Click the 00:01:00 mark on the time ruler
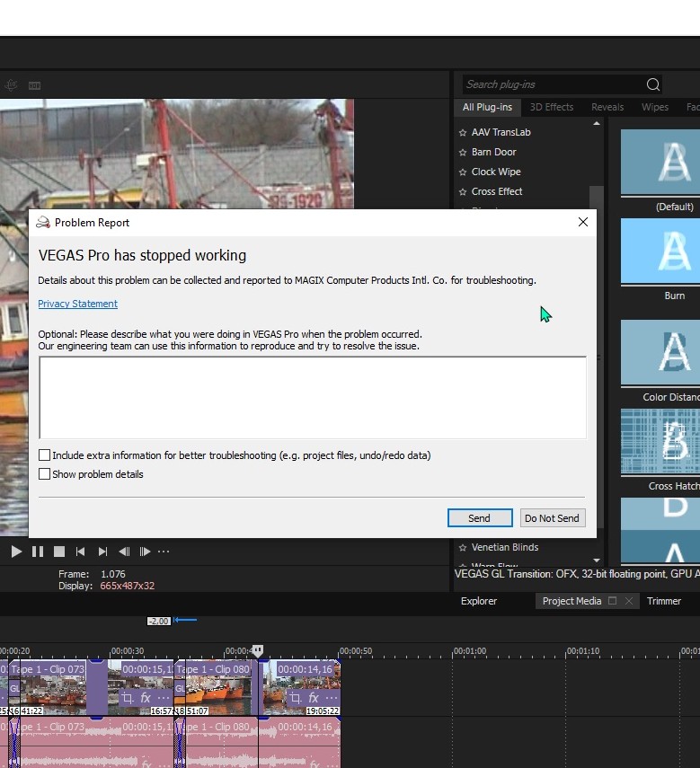The image size is (700, 768). 470,651
